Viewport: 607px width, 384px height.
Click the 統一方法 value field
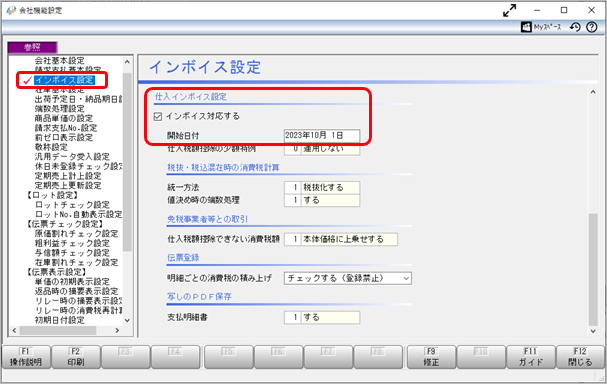tap(322, 187)
